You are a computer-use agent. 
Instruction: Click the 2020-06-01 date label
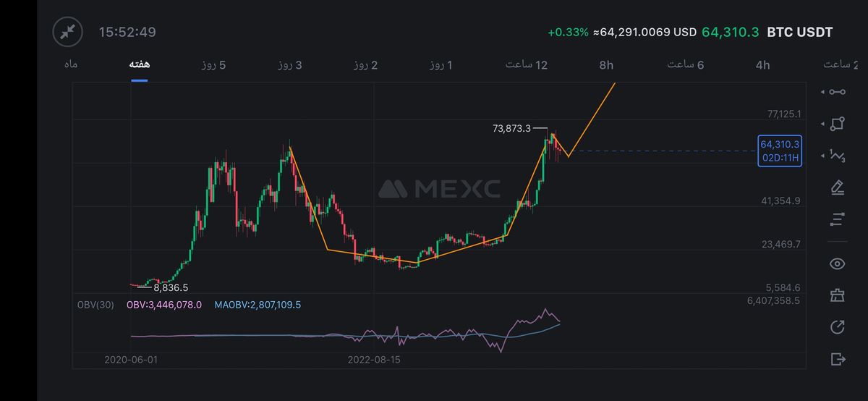pos(130,359)
